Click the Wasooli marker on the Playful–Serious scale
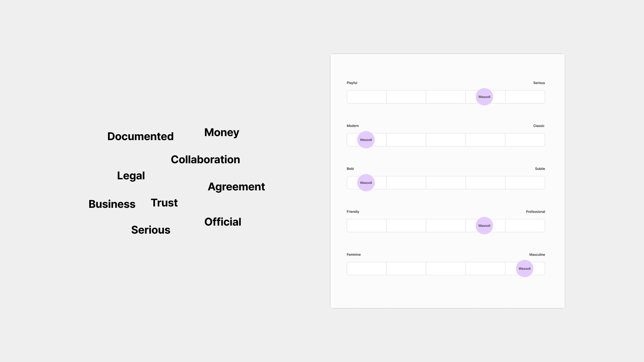Image resolution: width=644 pixels, height=362 pixels. (x=484, y=97)
